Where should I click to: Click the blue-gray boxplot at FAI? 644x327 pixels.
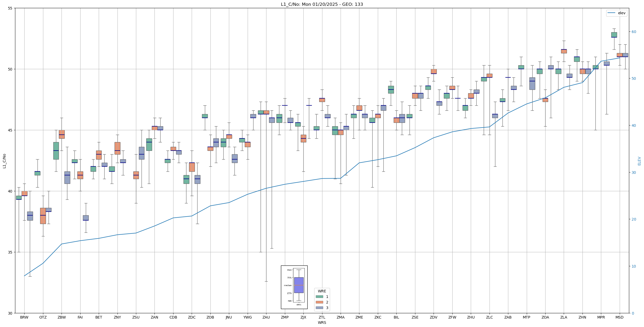coord(86,218)
